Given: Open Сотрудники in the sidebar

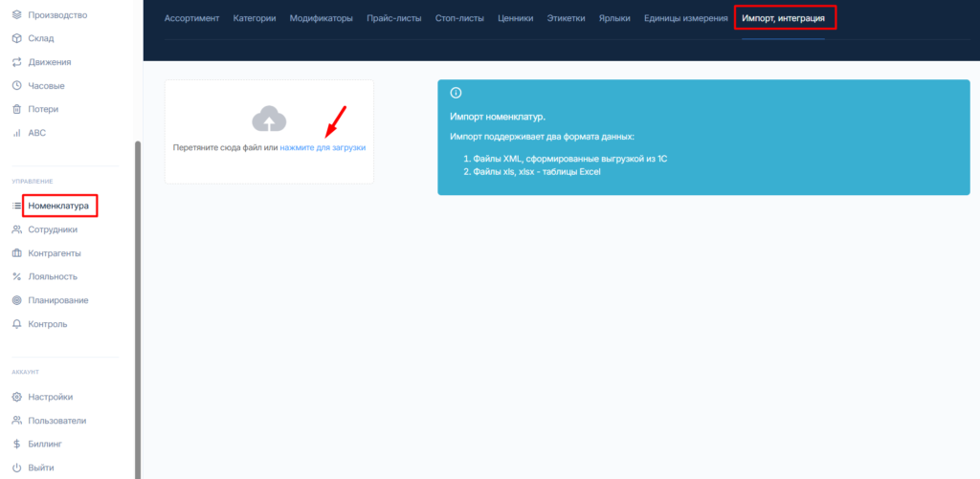Looking at the screenshot, I should [x=53, y=229].
